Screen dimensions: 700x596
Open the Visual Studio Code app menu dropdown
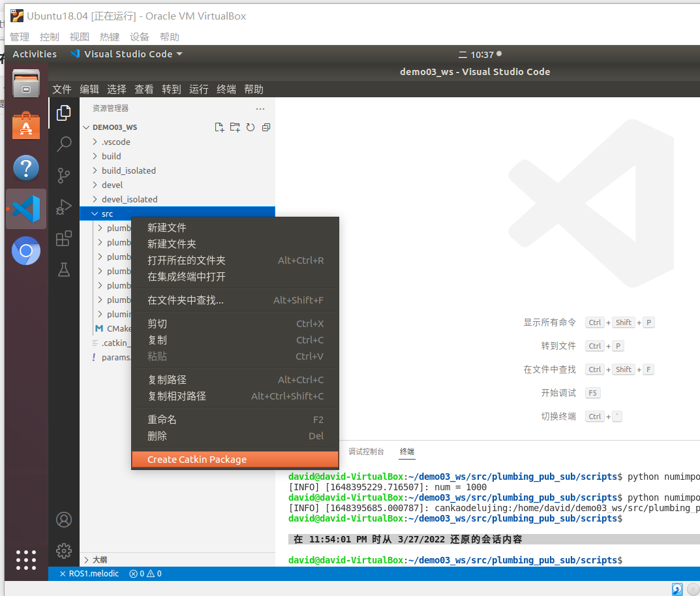[x=127, y=54]
